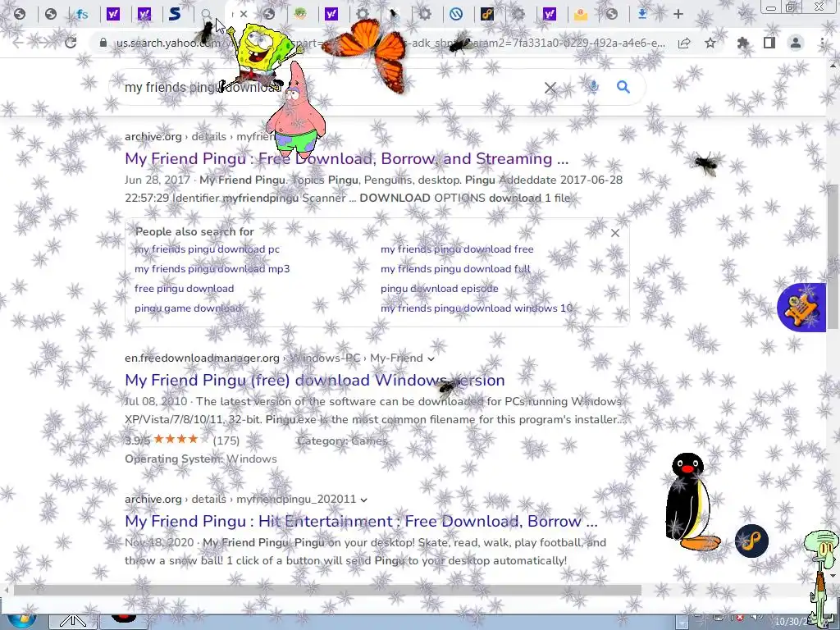Click 'Category: Games' text
The image size is (840, 630).
pos(342,441)
